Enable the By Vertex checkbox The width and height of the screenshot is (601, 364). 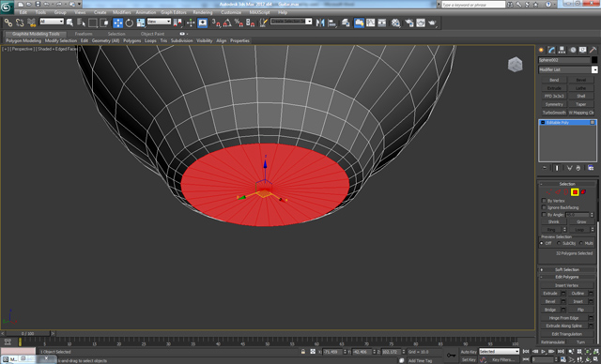(544, 201)
